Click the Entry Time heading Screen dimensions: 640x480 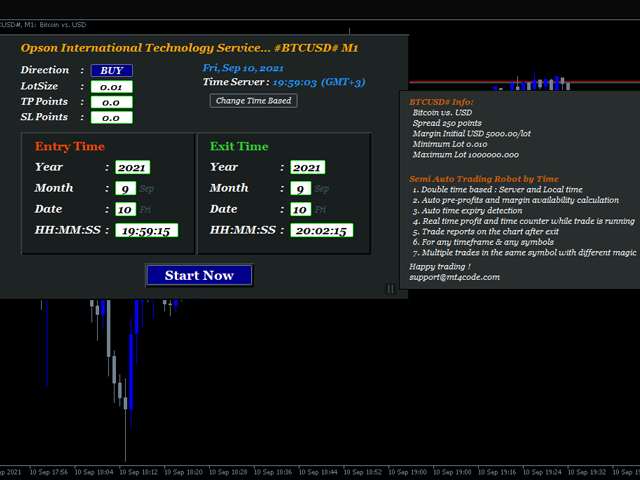click(x=70, y=146)
